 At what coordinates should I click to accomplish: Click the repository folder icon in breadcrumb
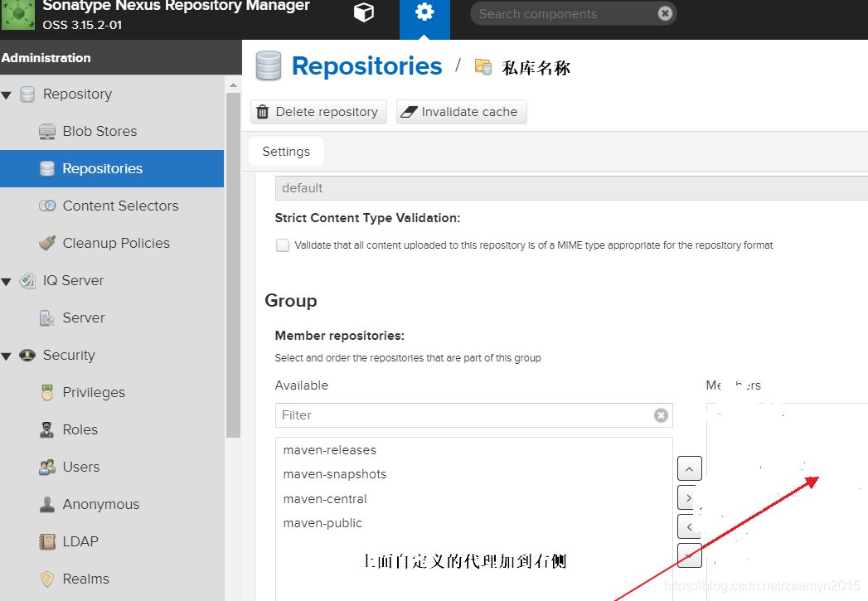coord(483,67)
